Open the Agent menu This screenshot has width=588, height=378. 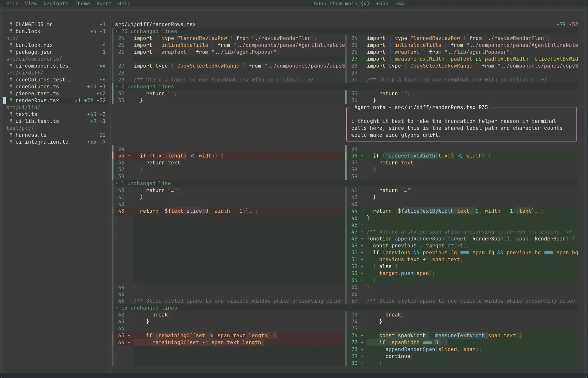point(104,4)
